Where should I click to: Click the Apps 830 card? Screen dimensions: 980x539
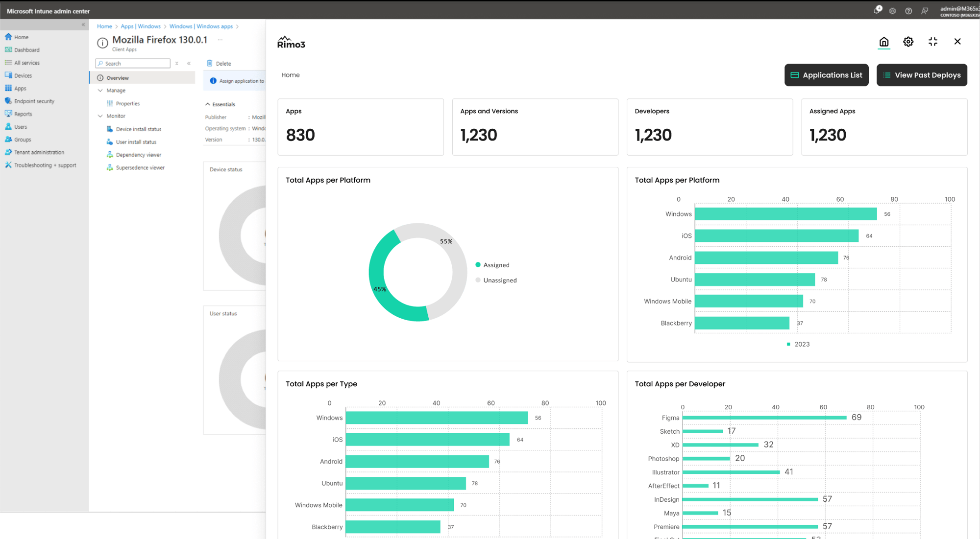point(361,127)
